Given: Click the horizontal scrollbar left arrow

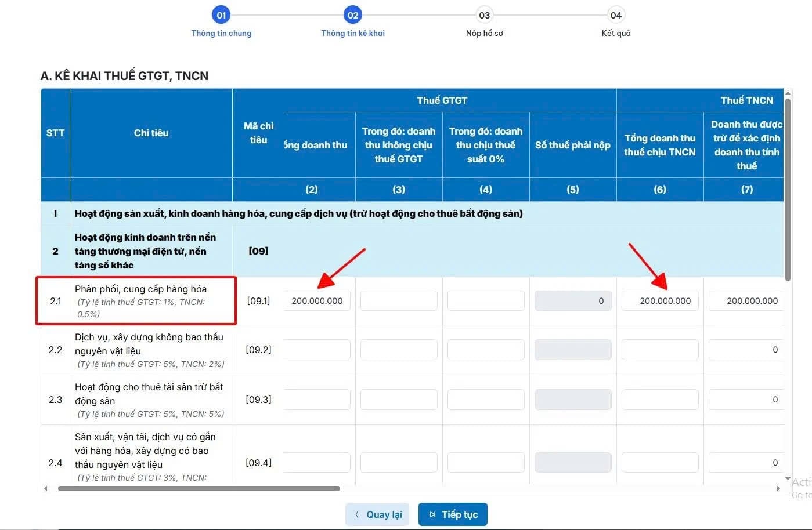Looking at the screenshot, I should (46, 489).
